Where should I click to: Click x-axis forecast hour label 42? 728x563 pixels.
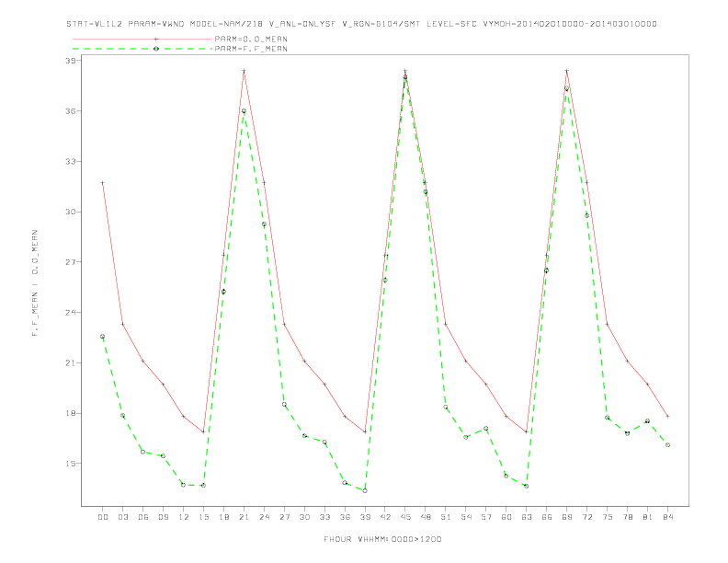(385, 517)
